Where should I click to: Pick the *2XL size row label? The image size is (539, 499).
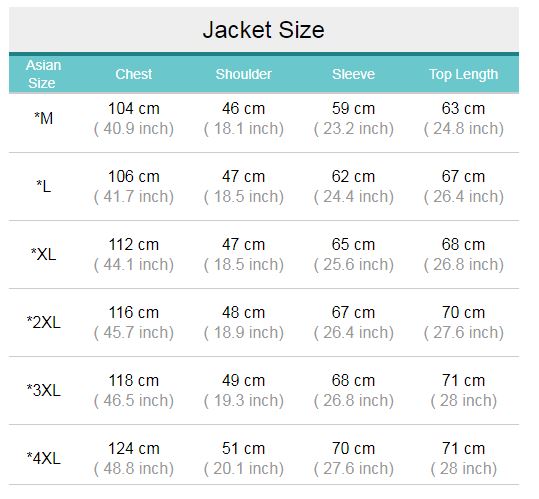click(x=43, y=322)
